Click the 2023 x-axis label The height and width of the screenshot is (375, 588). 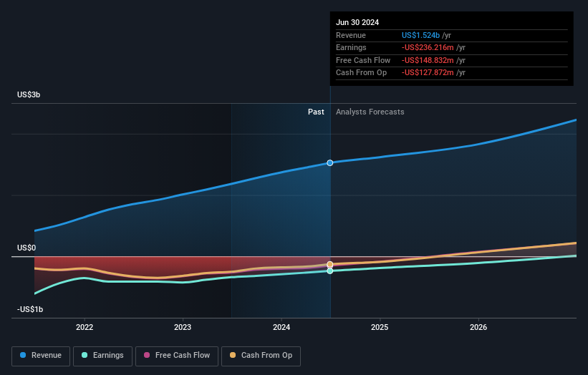pos(183,327)
